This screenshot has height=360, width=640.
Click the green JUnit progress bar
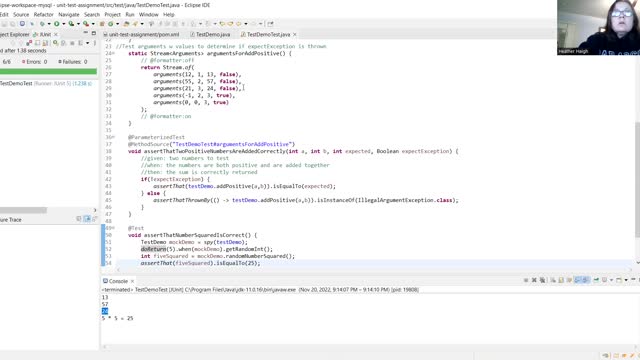pyautogui.click(x=48, y=71)
